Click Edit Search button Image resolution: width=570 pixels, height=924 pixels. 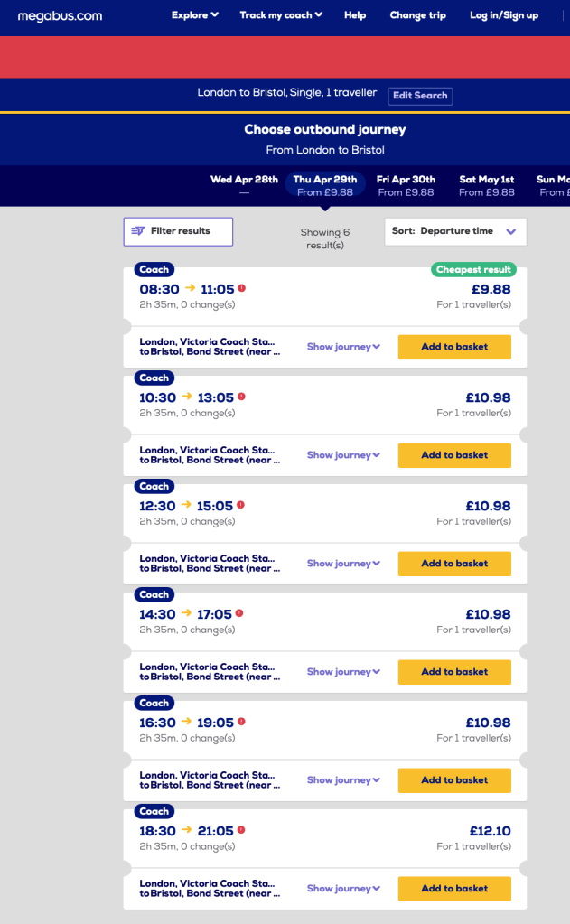point(420,96)
